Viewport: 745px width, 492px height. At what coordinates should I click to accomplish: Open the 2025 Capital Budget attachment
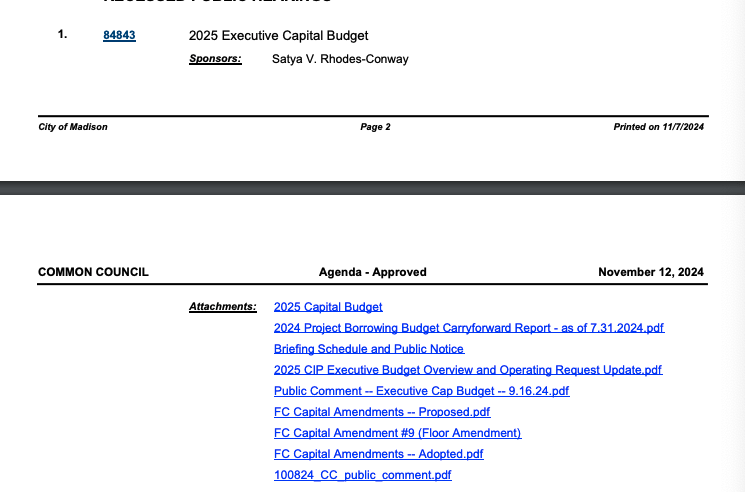click(328, 307)
